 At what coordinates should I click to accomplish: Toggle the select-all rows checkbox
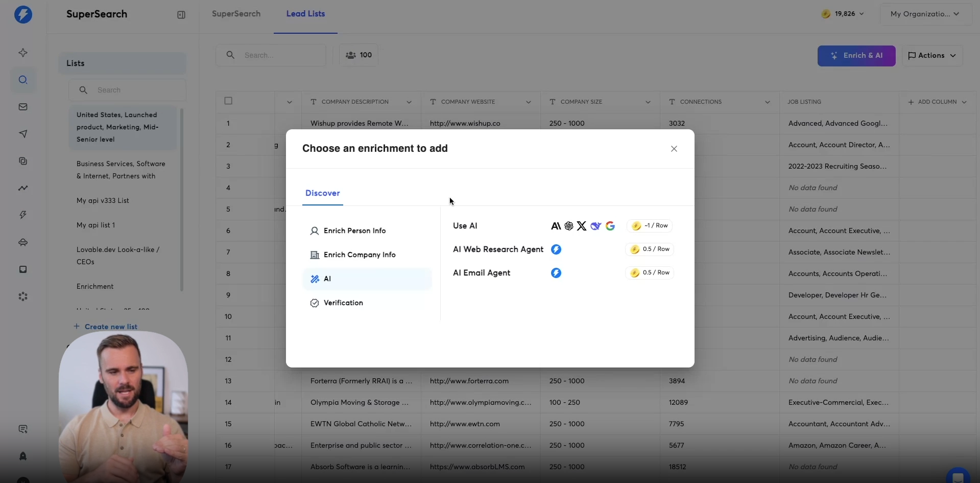pos(228,101)
